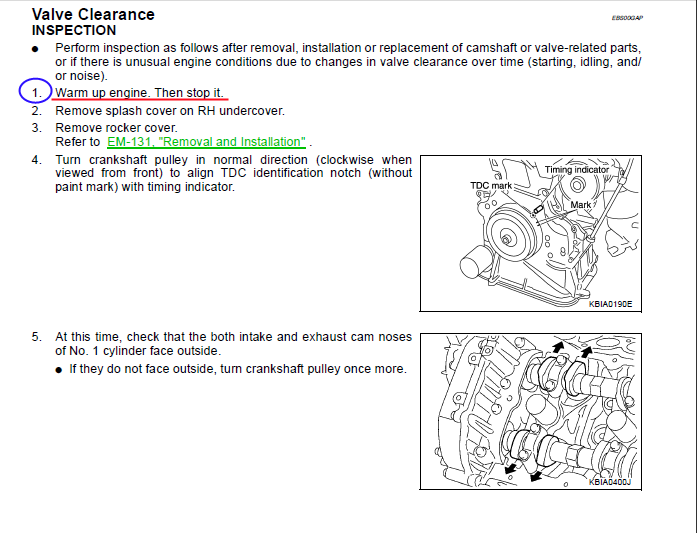697x533 pixels.
Task: Click the step 4 crankshaft pulley paragraph
Action: coord(233,173)
